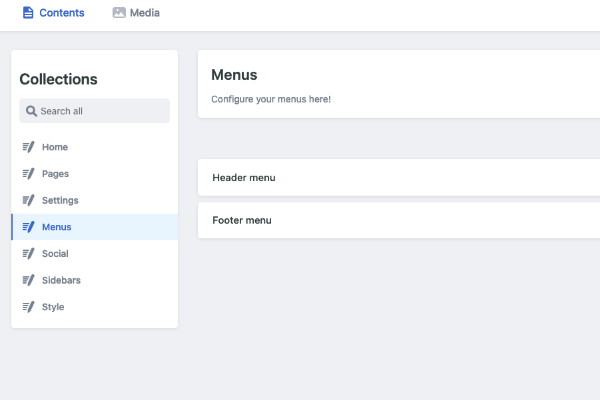Switch to the Contents tab
The width and height of the screenshot is (600, 400).
coord(62,13)
